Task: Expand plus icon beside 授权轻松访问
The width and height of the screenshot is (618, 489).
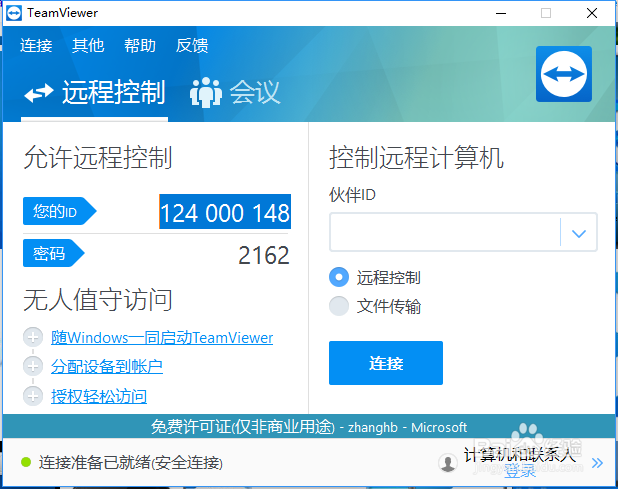Action: click(x=33, y=396)
